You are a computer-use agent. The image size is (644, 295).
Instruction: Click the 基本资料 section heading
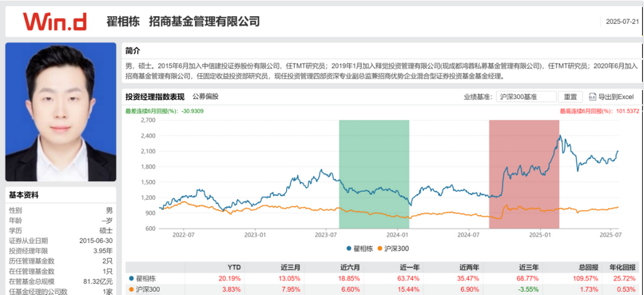[24, 196]
